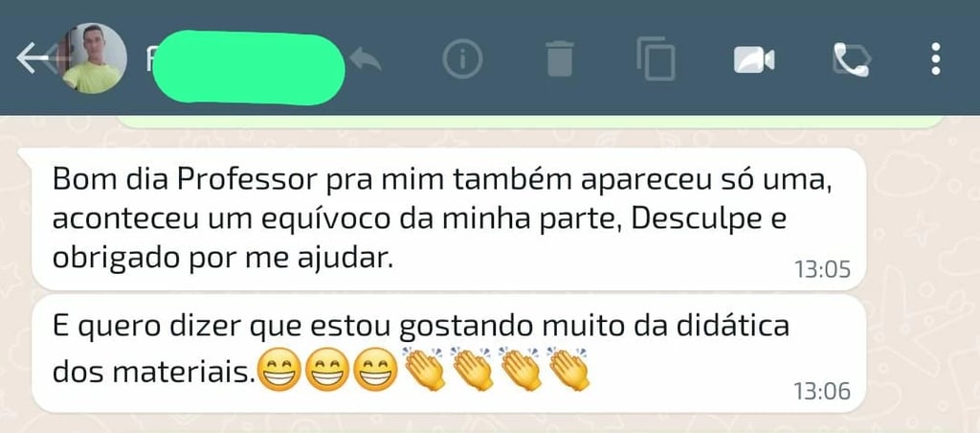Tap the 13:05 timestamp
The height and width of the screenshot is (433, 980).
coord(822,270)
